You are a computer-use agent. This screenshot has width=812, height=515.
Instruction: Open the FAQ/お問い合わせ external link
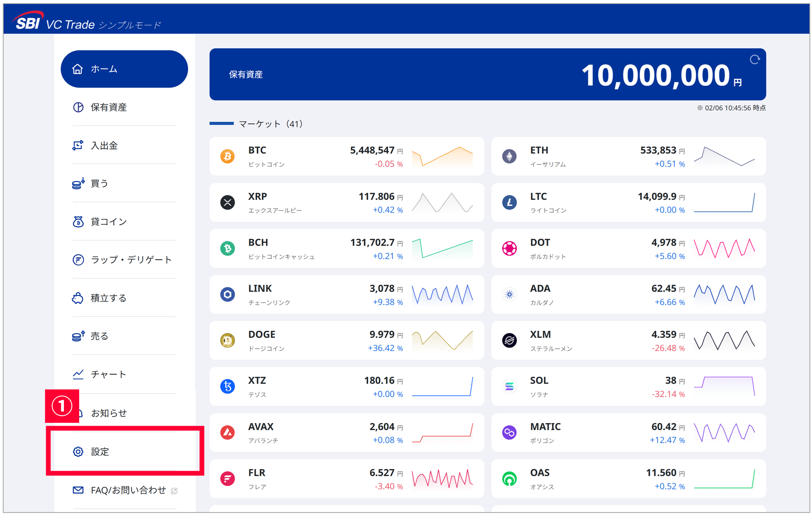(x=128, y=490)
